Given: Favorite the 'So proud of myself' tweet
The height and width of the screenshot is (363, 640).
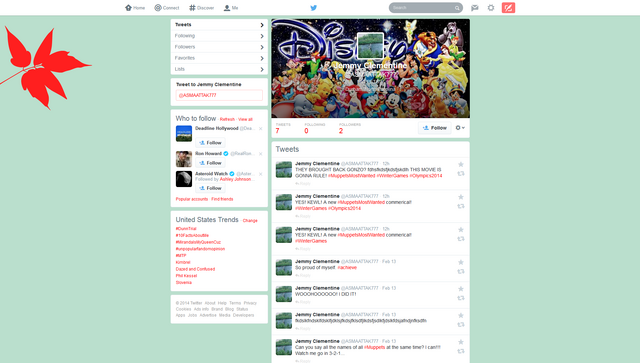Looking at the screenshot, I should 461,262.
